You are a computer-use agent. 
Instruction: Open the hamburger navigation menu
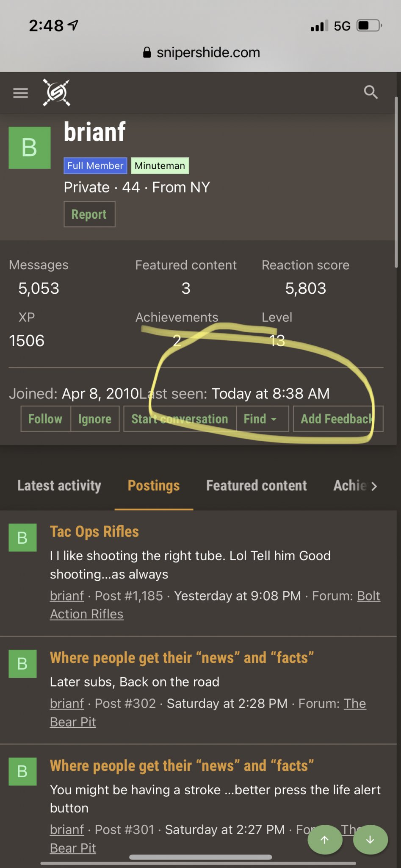tap(20, 93)
